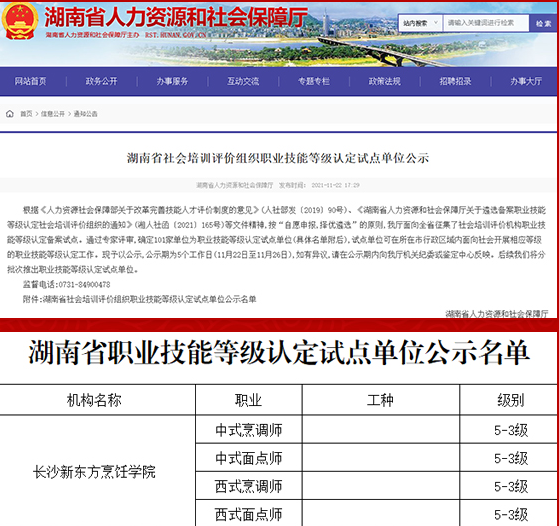
Task: Click the 监督电话:0731-84900478 line
Action: coord(66,284)
